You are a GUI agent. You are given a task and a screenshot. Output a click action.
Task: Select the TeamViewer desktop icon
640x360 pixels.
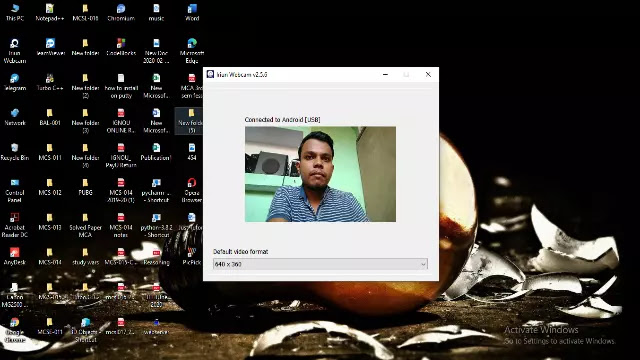point(50,47)
